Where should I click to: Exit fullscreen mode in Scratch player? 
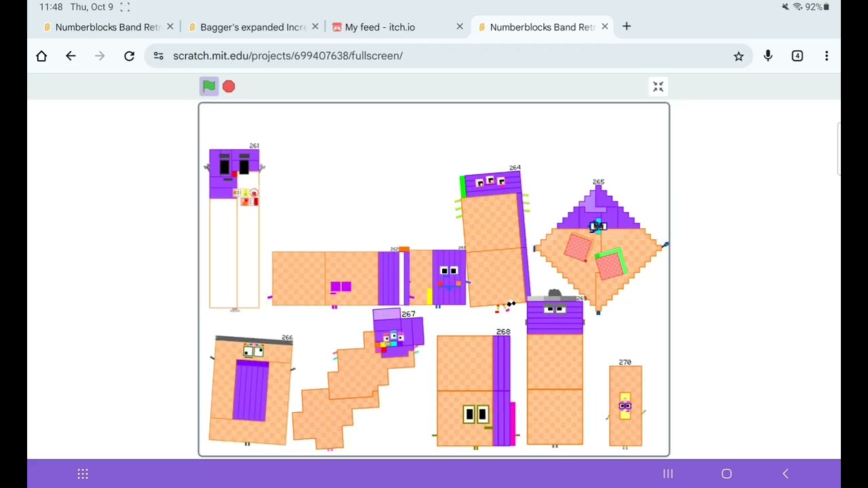[658, 86]
